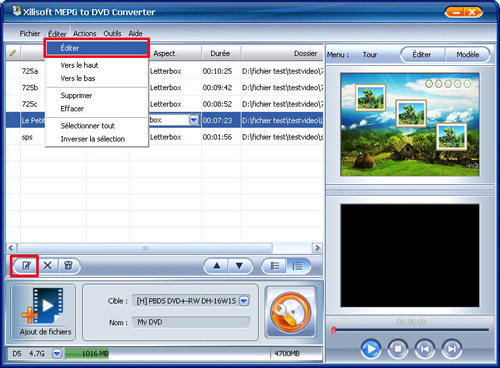This screenshot has width=500, height=368.
Task: Skip to next chapter in preview
Action: tap(452, 349)
